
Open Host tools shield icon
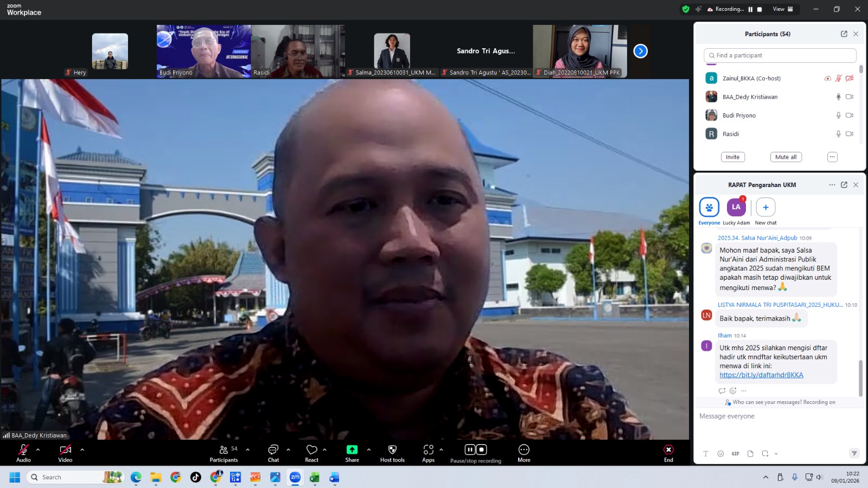point(392,450)
